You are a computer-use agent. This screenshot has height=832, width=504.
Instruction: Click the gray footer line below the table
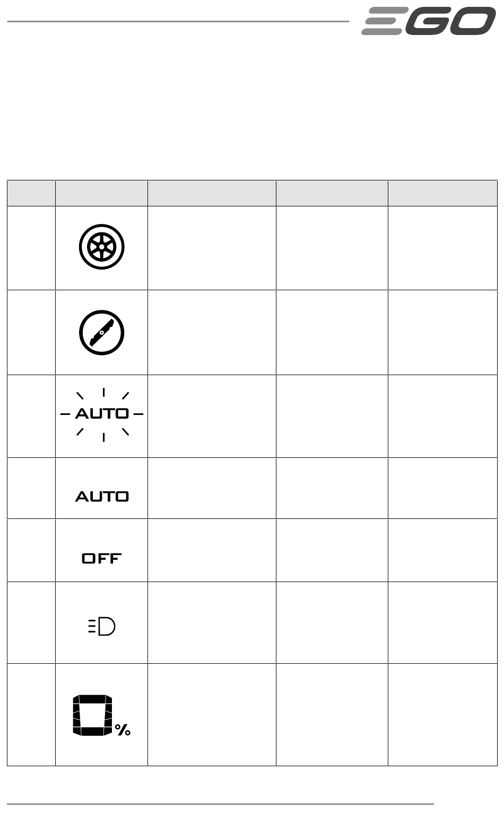pyautogui.click(x=221, y=804)
